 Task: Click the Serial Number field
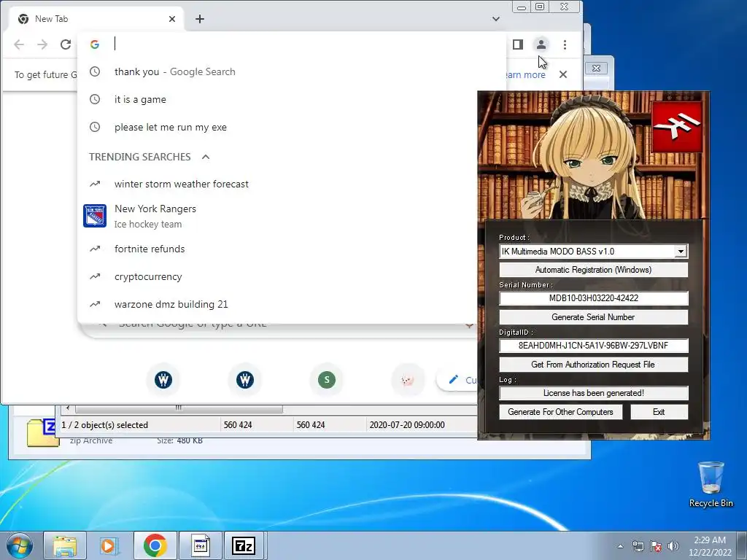(x=593, y=298)
